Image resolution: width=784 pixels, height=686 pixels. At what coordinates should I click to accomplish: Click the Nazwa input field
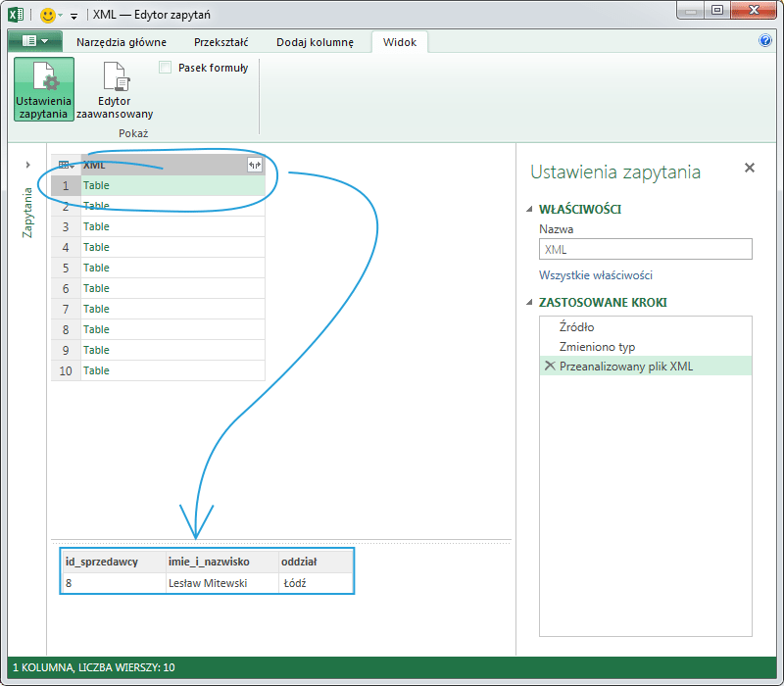point(645,250)
